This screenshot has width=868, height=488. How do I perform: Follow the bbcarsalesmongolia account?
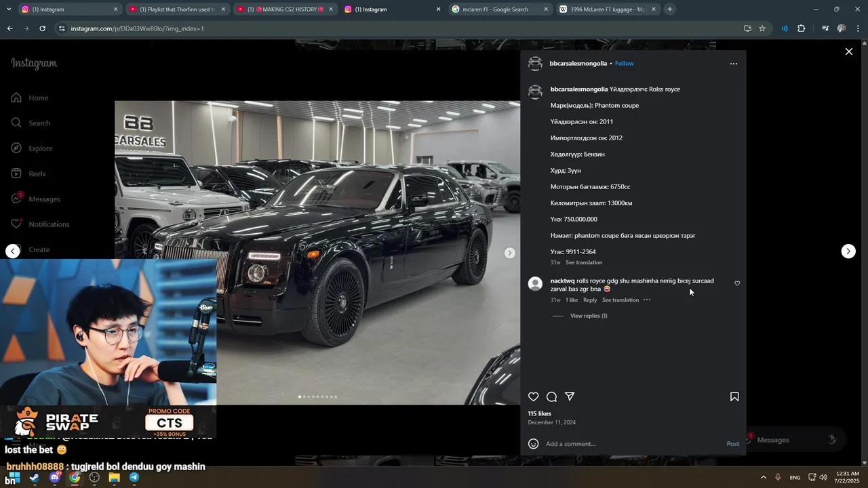pos(625,64)
